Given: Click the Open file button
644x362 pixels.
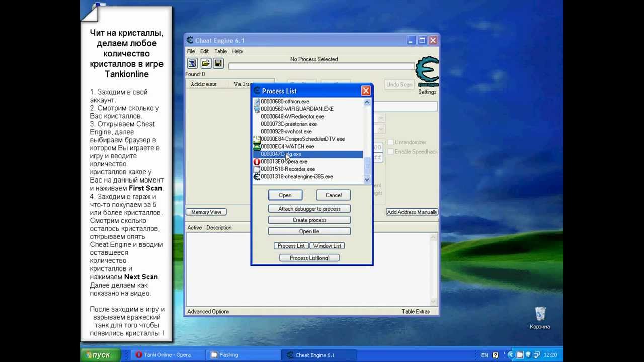Looking at the screenshot, I should coord(309,231).
